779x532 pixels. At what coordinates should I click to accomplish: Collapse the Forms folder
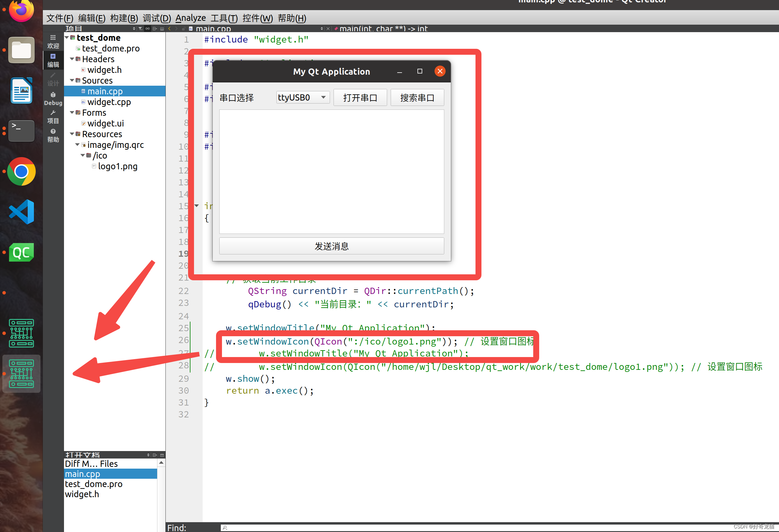click(72, 113)
